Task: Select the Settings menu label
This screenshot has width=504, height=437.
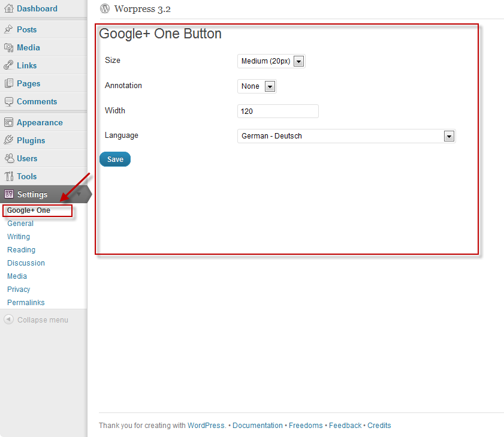Action: 32,195
